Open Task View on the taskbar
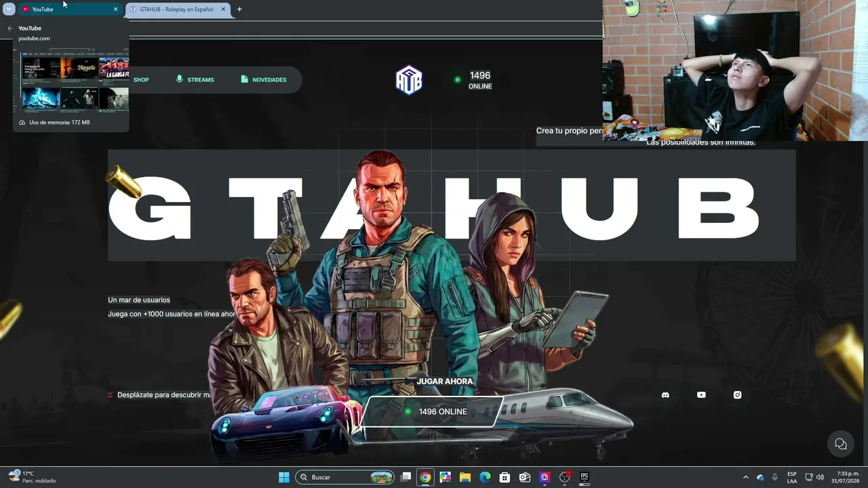Screen dimensions: 868x488 [x=406, y=477]
